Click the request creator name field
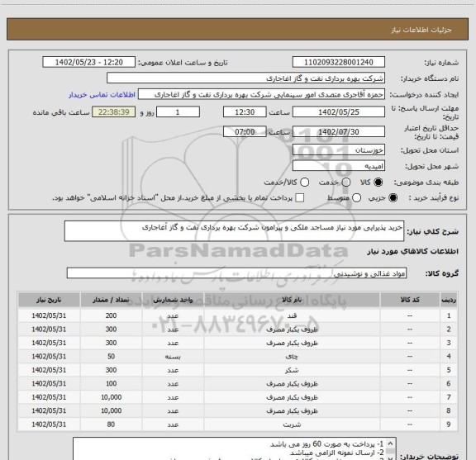 click(x=261, y=94)
